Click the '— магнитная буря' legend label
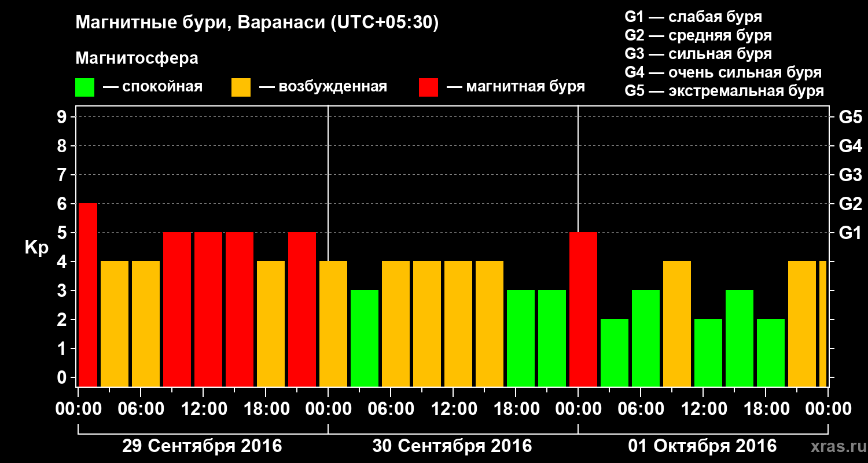 point(516,87)
